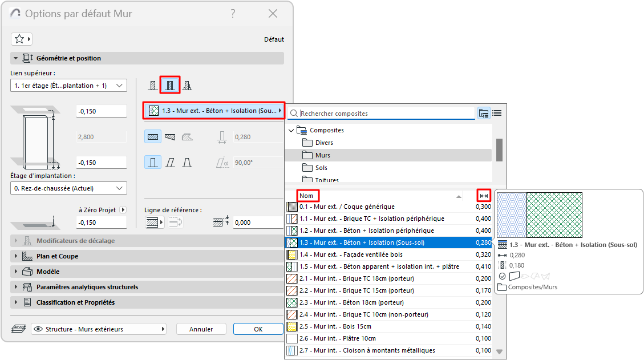Viewport: 644px width, 360px height.
Task: Expand the Modificateurs de décalage panel
Action: pos(147,241)
